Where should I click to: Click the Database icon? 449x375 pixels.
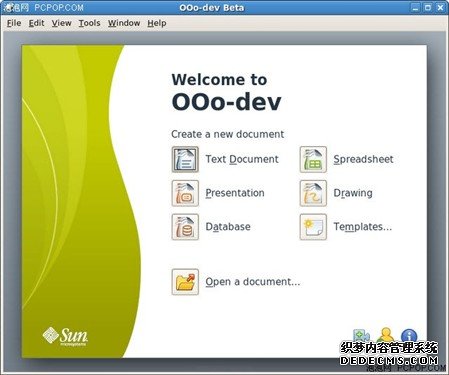(x=185, y=227)
